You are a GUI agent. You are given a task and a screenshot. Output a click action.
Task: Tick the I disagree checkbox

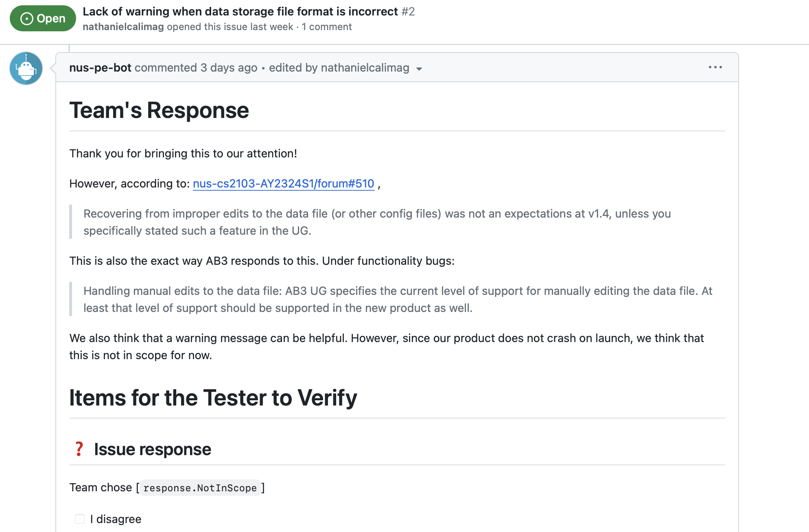[x=80, y=519]
